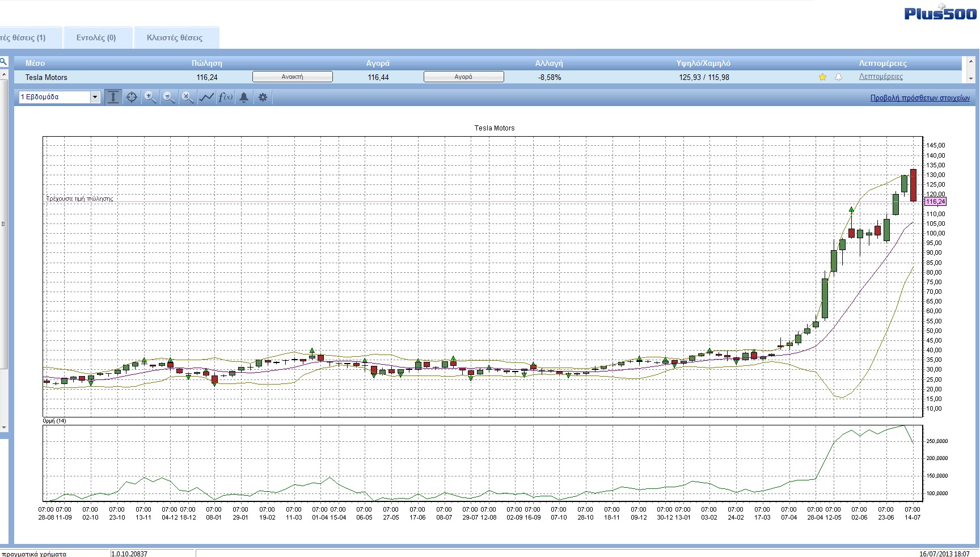Click the pink 116,24 price marker on axis

(935, 201)
